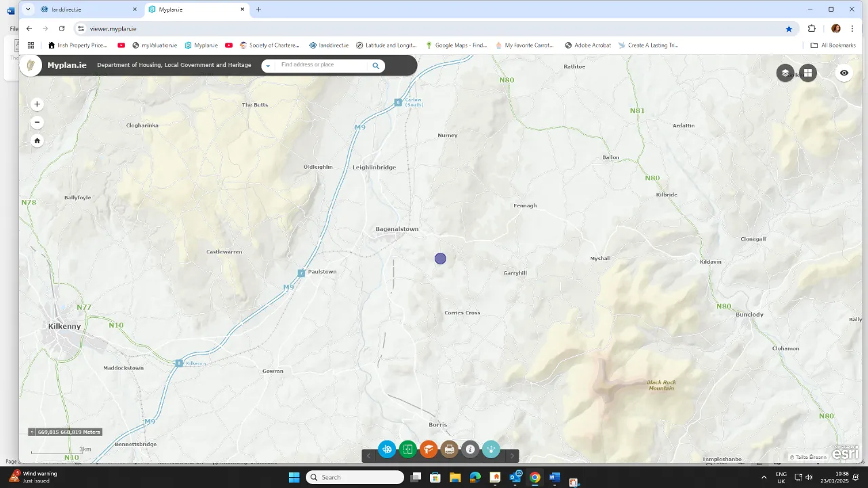Click the purple map marker near Bagenalstown
The height and width of the screenshot is (488, 868).
[441, 259]
